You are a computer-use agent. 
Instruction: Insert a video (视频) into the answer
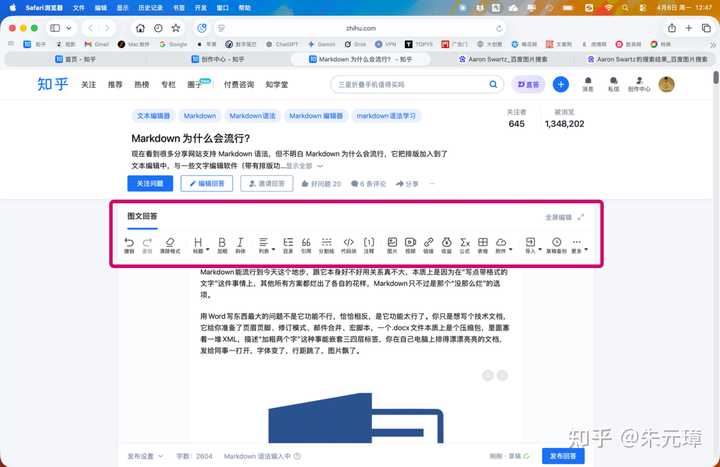tap(410, 244)
